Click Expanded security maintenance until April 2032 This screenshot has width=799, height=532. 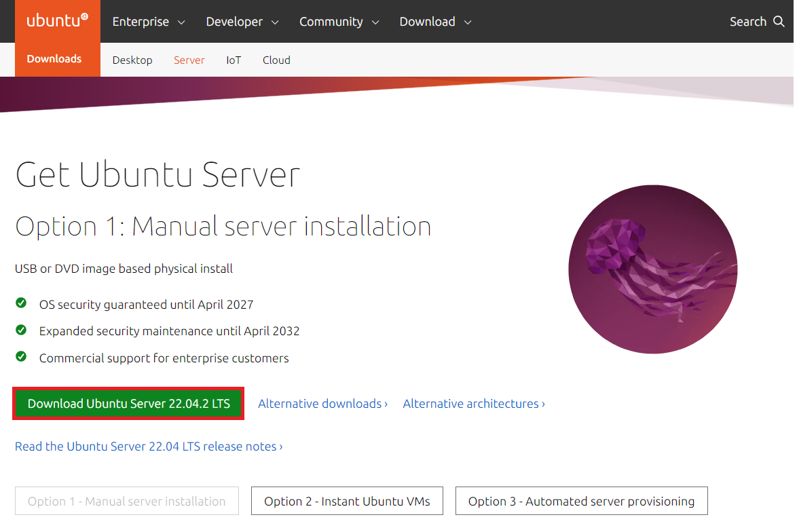tap(169, 330)
